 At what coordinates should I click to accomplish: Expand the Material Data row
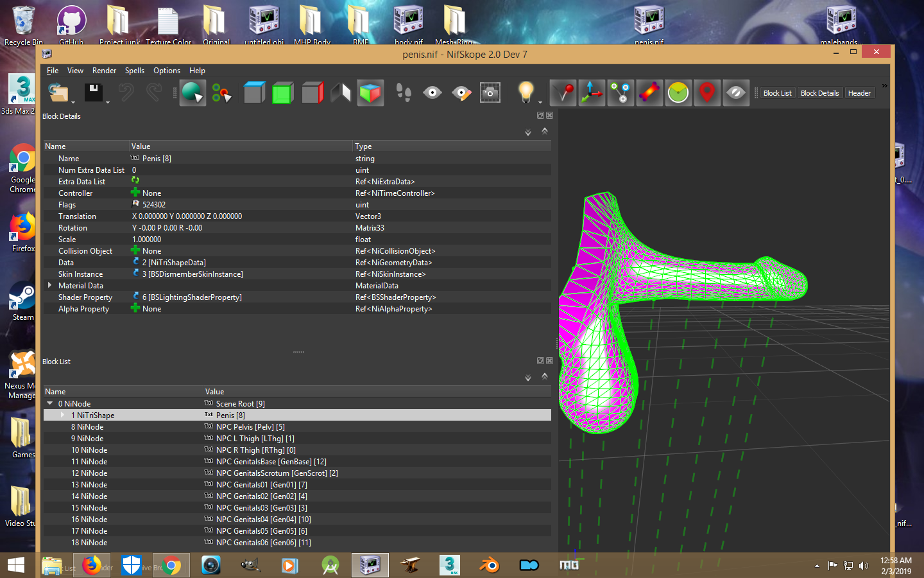tap(50, 285)
